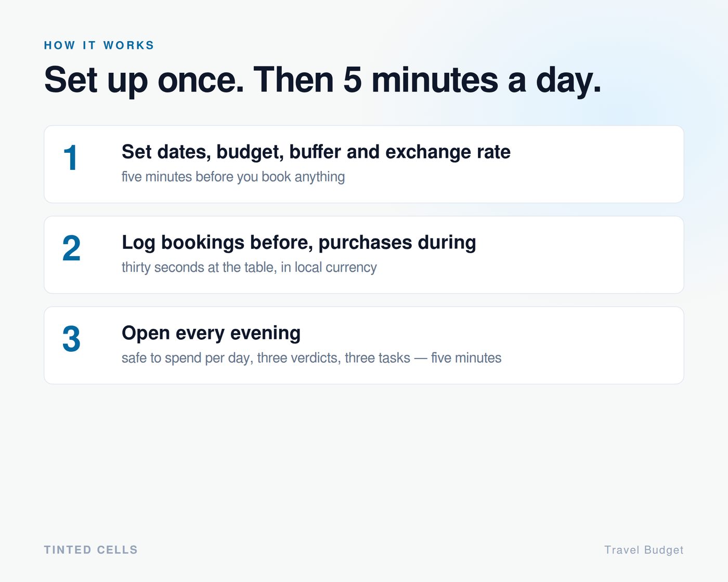Select the second step card background
The width and height of the screenshot is (728, 582).
pos(364,255)
